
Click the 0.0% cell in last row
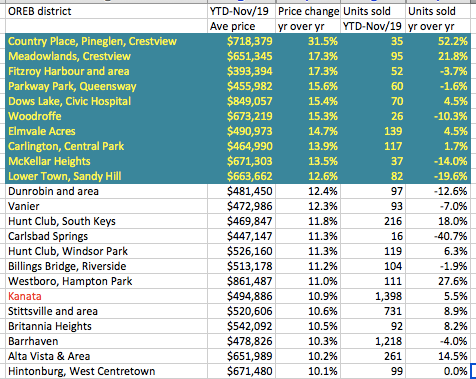(x=438, y=371)
